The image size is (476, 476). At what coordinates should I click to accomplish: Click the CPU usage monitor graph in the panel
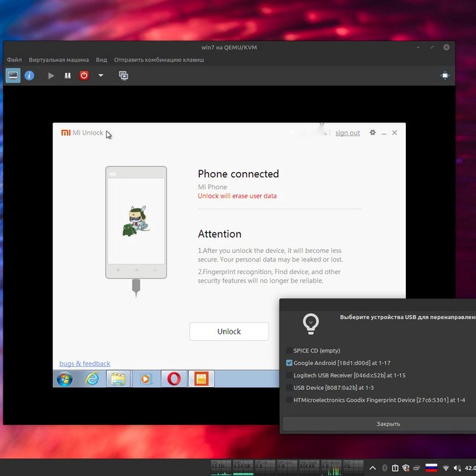(x=221, y=468)
